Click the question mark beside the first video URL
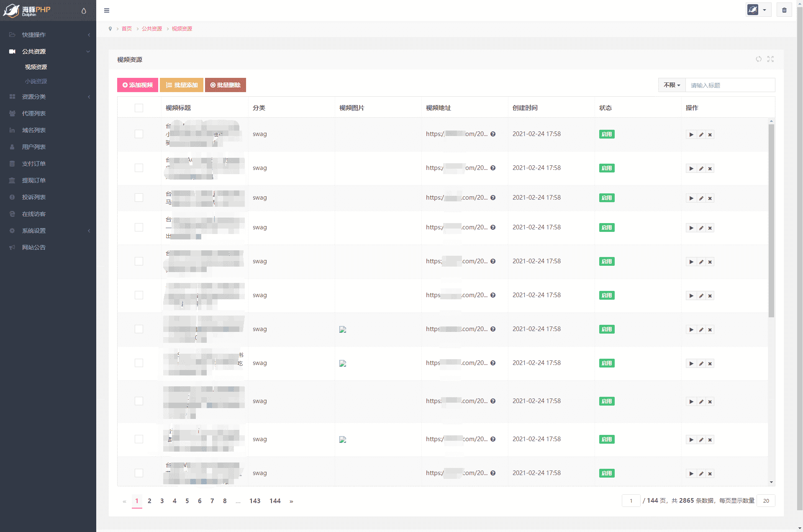The image size is (803, 532). click(493, 134)
